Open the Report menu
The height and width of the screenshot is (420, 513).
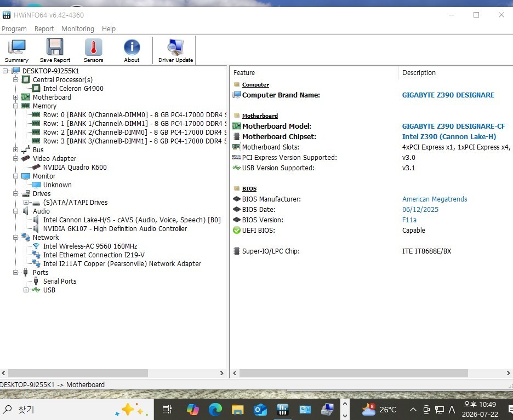tap(44, 29)
